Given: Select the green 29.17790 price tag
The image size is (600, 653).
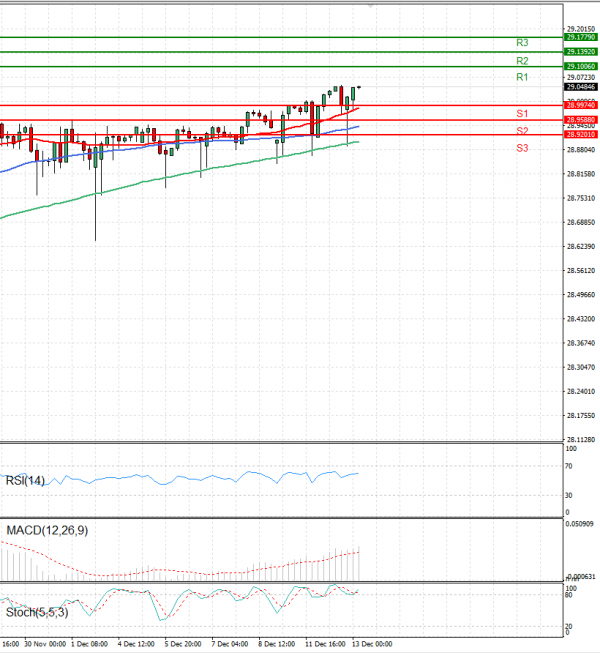Looking at the screenshot, I should point(581,37).
